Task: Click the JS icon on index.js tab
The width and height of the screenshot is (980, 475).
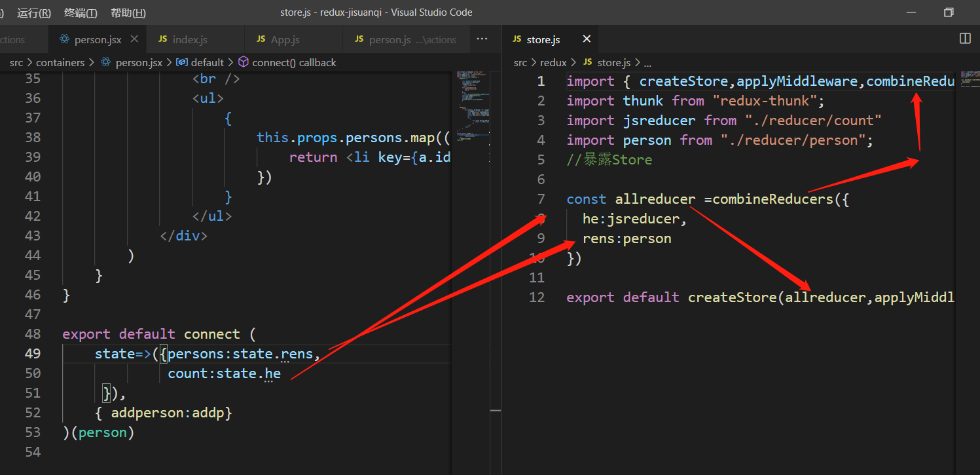Action: (163, 39)
